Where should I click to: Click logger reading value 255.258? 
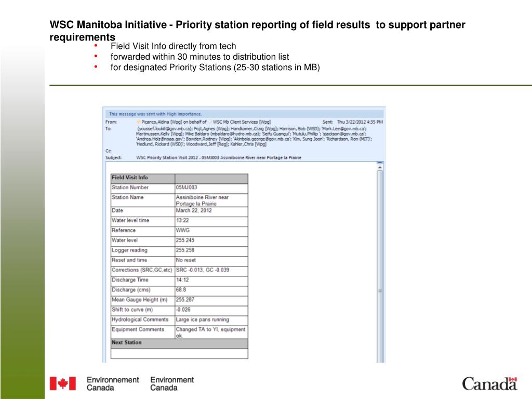[x=211, y=250]
